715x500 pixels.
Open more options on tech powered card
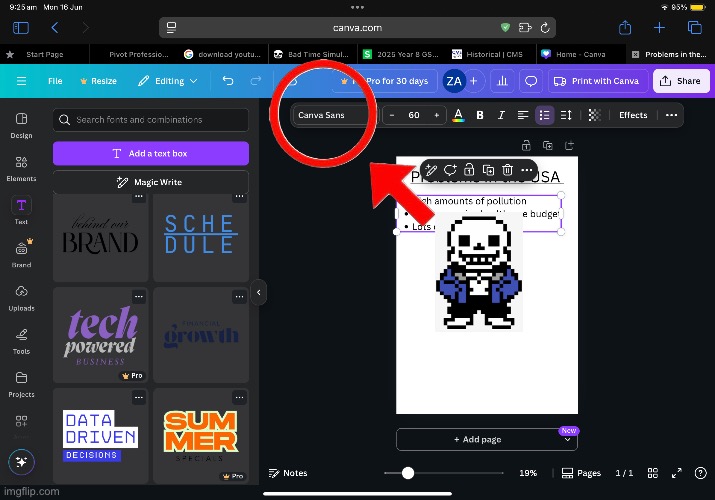pos(139,297)
